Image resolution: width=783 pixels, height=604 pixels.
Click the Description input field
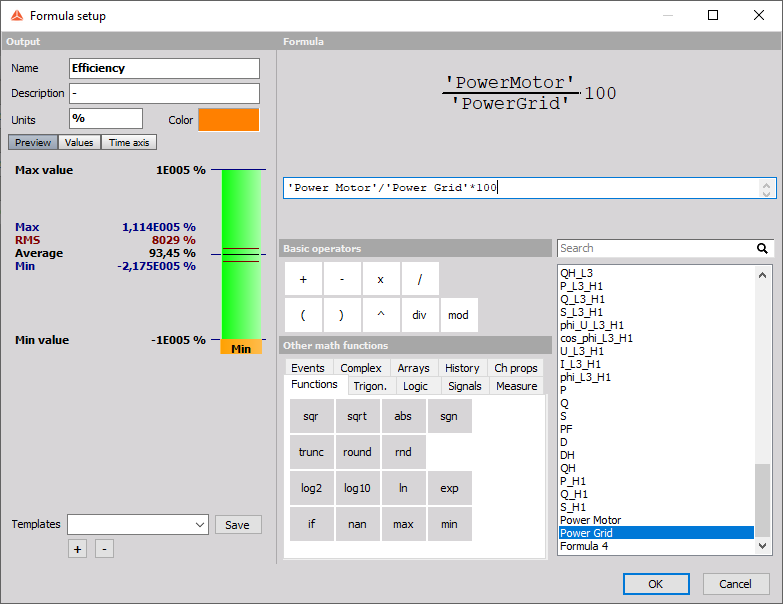click(164, 93)
